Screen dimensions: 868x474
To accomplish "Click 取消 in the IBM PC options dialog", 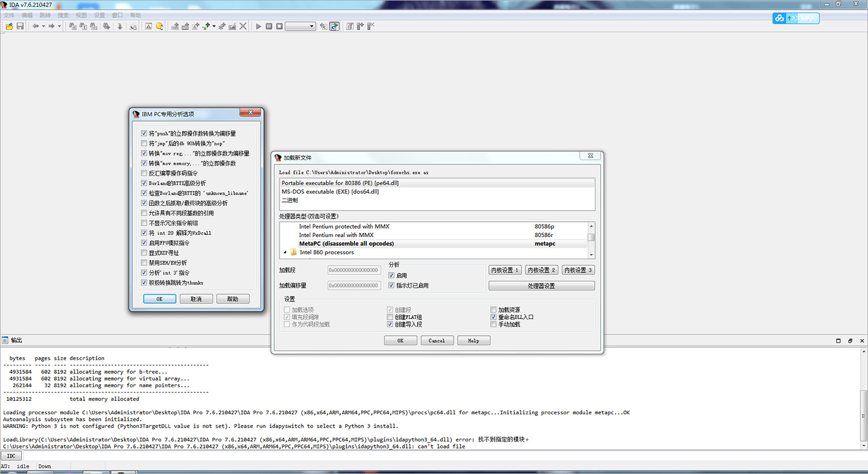I will coord(196,299).
